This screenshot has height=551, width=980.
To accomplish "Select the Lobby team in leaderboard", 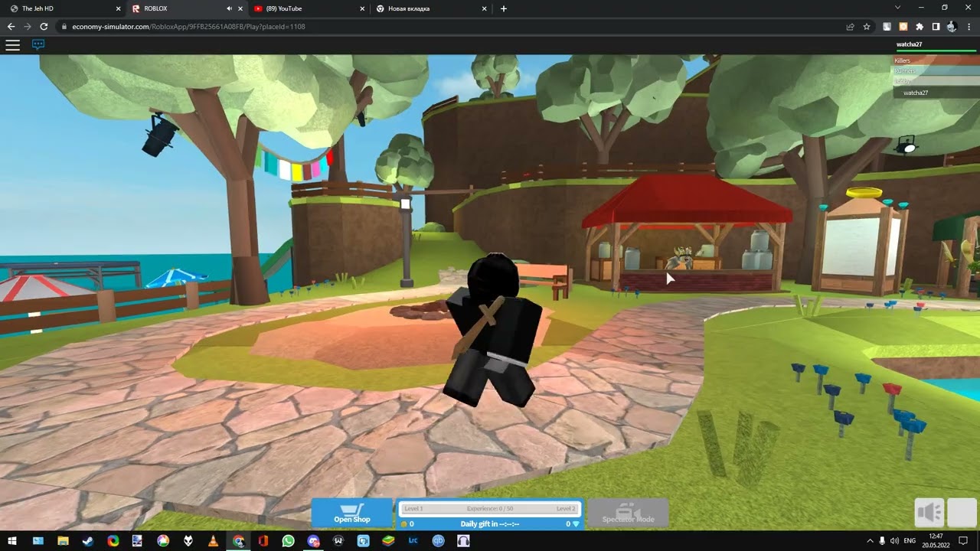I will click(x=936, y=80).
